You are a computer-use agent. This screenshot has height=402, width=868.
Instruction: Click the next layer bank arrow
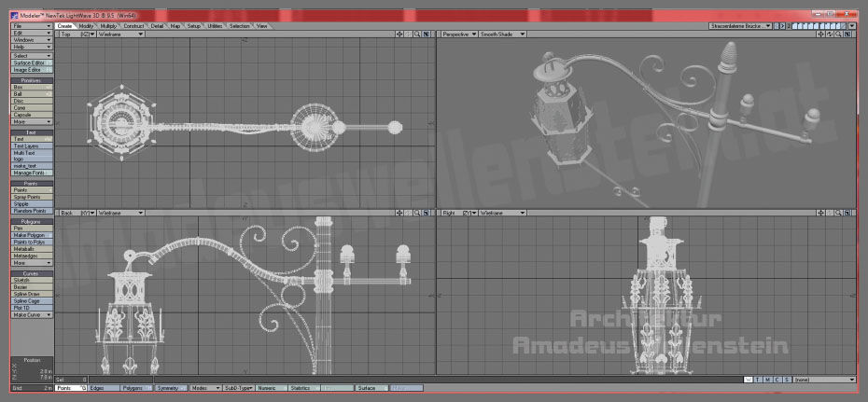[782, 26]
